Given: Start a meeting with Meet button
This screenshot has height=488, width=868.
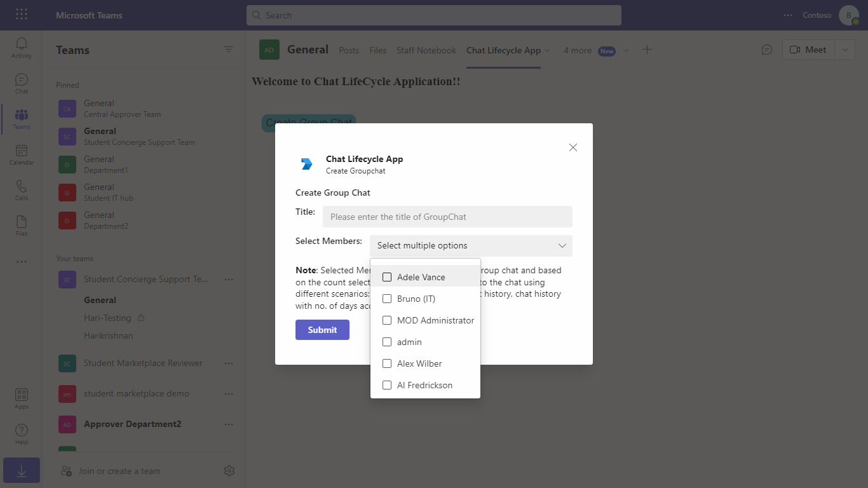Looking at the screenshot, I should tap(808, 50).
